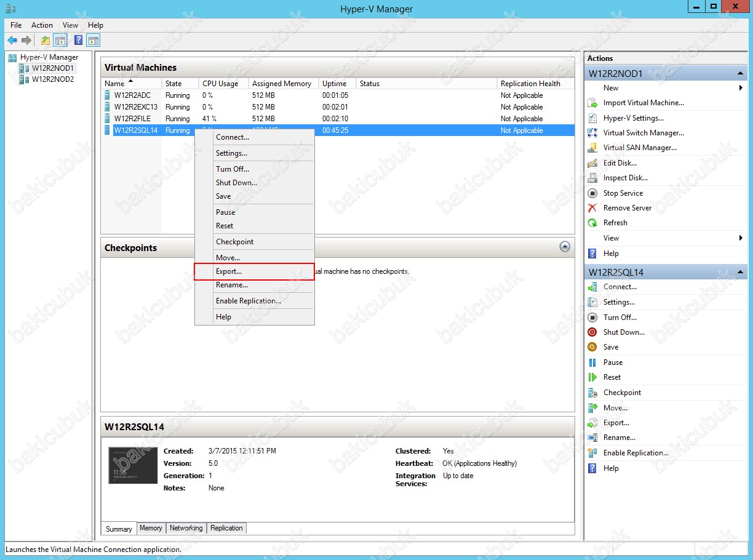
Task: Open the Action menu in the menu bar
Action: click(x=42, y=25)
